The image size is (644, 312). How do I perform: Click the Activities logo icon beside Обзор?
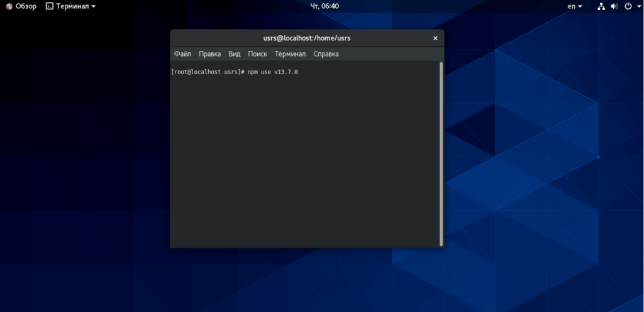[x=9, y=6]
